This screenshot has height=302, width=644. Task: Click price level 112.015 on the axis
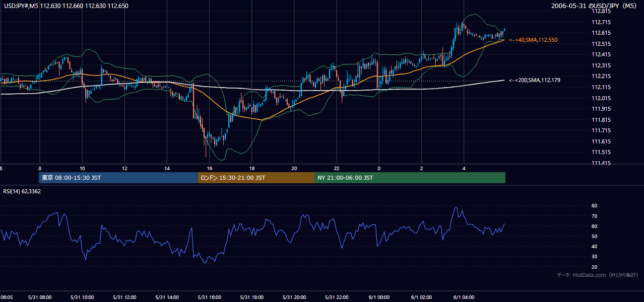(601, 98)
